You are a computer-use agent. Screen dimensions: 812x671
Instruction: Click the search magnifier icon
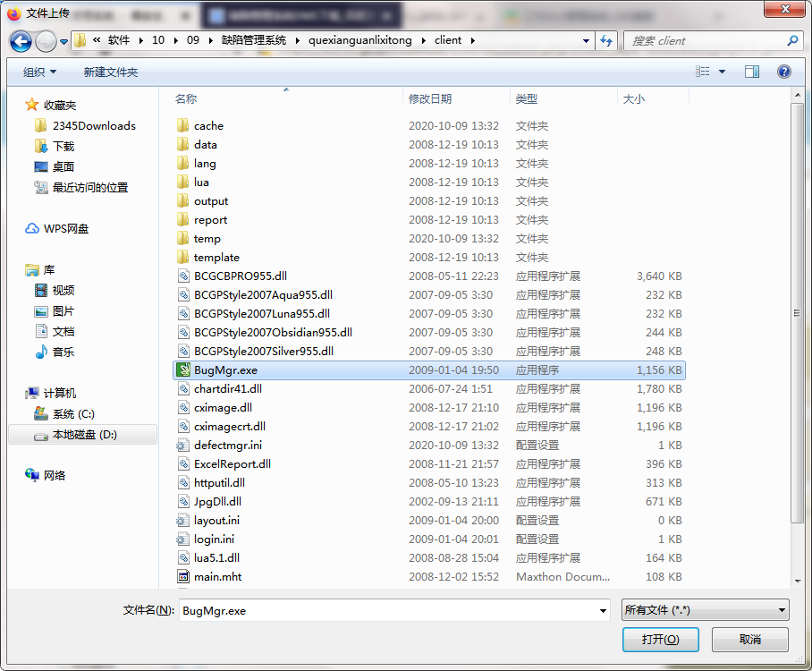point(791,41)
